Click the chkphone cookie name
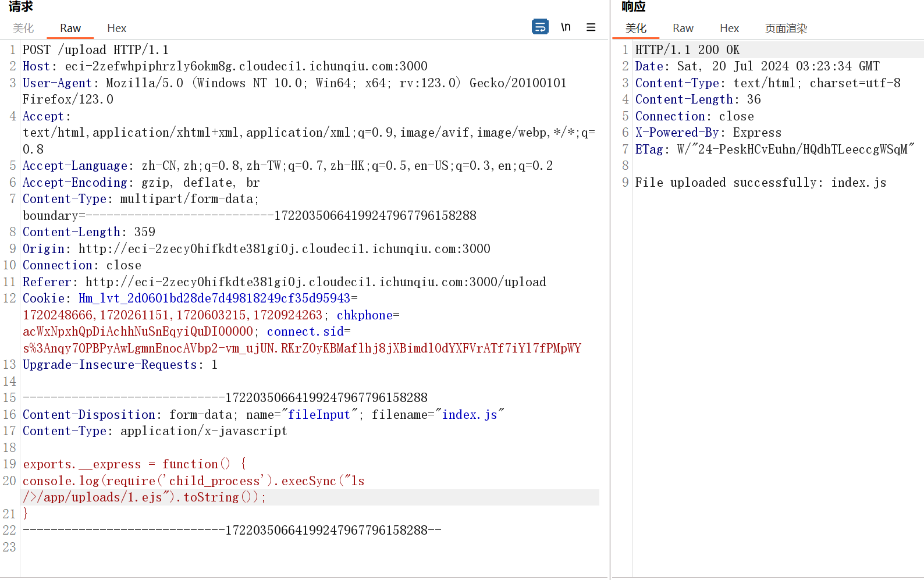Screen dimensions: 924x580 click(365, 315)
